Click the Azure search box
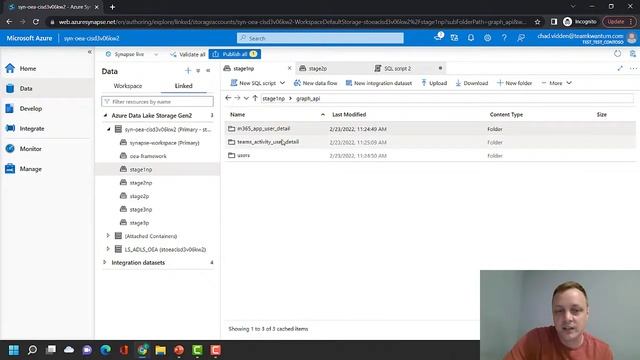Image resolution: width=640 pixels, height=360 pixels. [x=320, y=38]
